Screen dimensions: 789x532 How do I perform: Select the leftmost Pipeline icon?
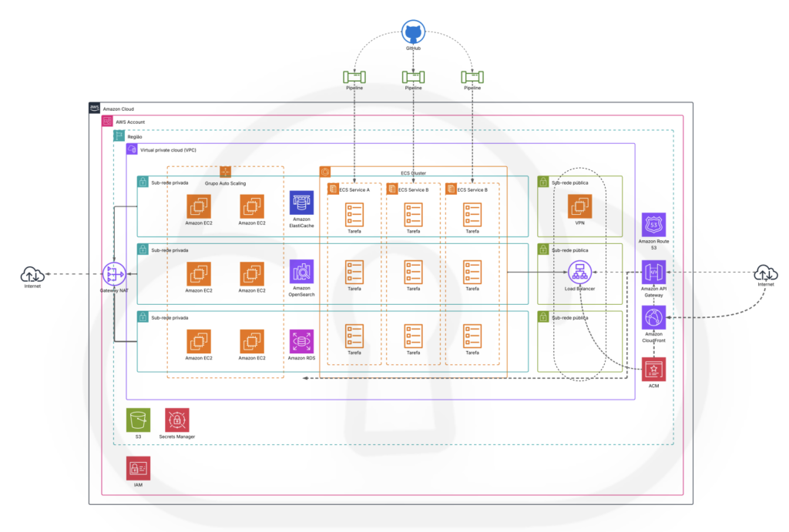[x=354, y=76]
